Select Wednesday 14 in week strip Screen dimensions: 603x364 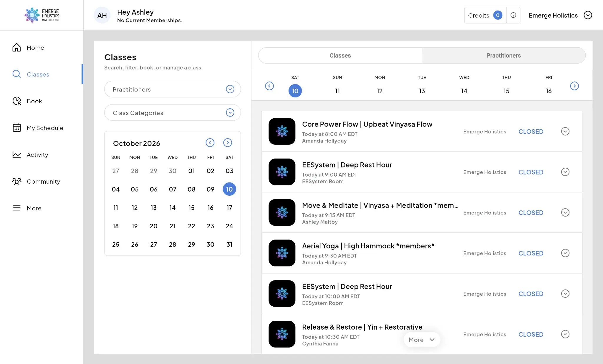click(x=464, y=91)
